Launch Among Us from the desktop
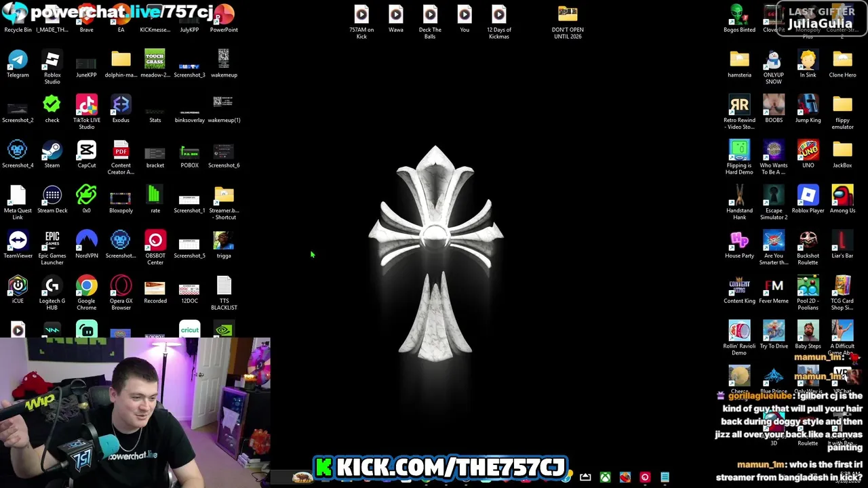This screenshot has width=868, height=488. [842, 199]
